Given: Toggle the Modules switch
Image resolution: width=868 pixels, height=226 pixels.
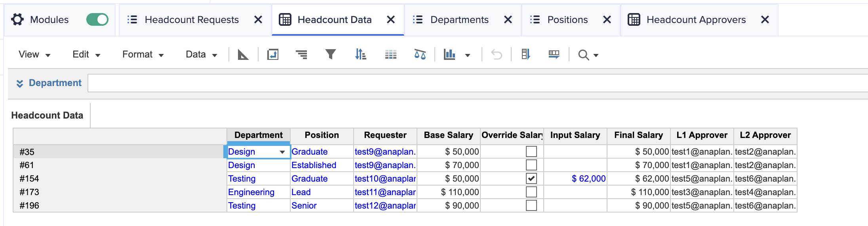Looking at the screenshot, I should pos(97,19).
